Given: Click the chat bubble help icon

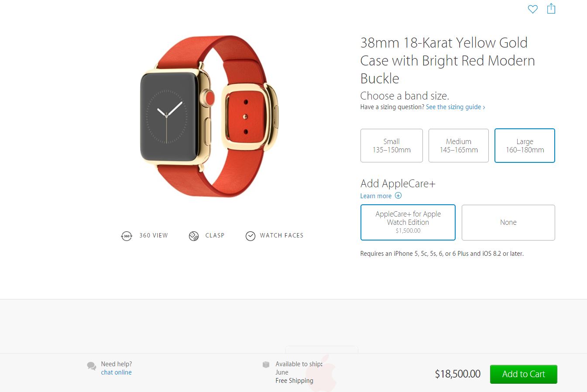Looking at the screenshot, I should 92,366.
